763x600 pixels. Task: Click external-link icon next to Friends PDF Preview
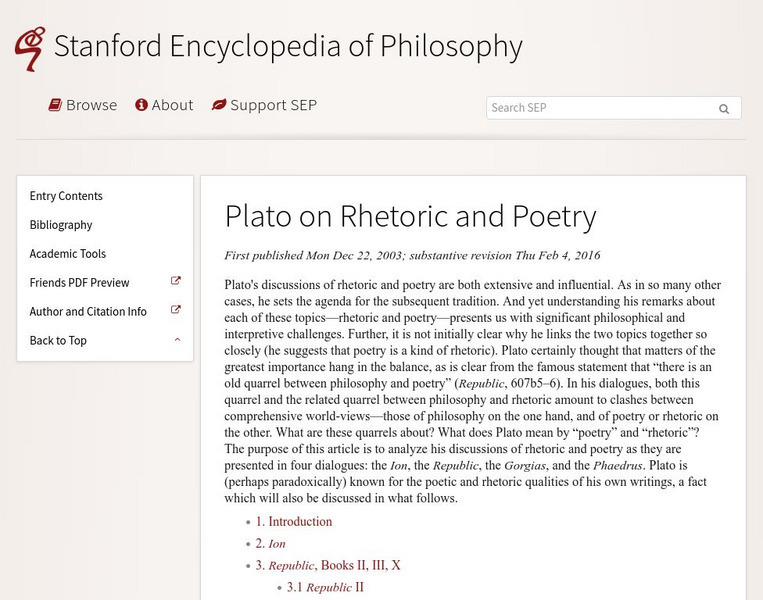point(176,282)
